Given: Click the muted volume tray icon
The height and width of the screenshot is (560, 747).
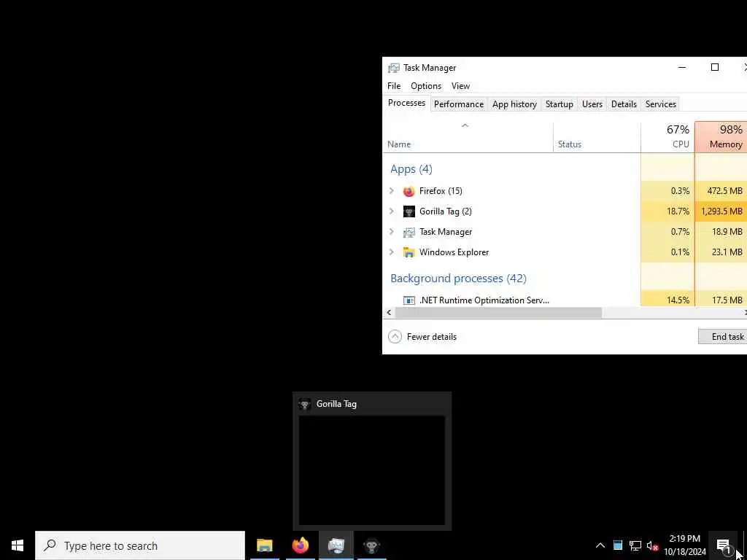Looking at the screenshot, I should coord(652,545).
